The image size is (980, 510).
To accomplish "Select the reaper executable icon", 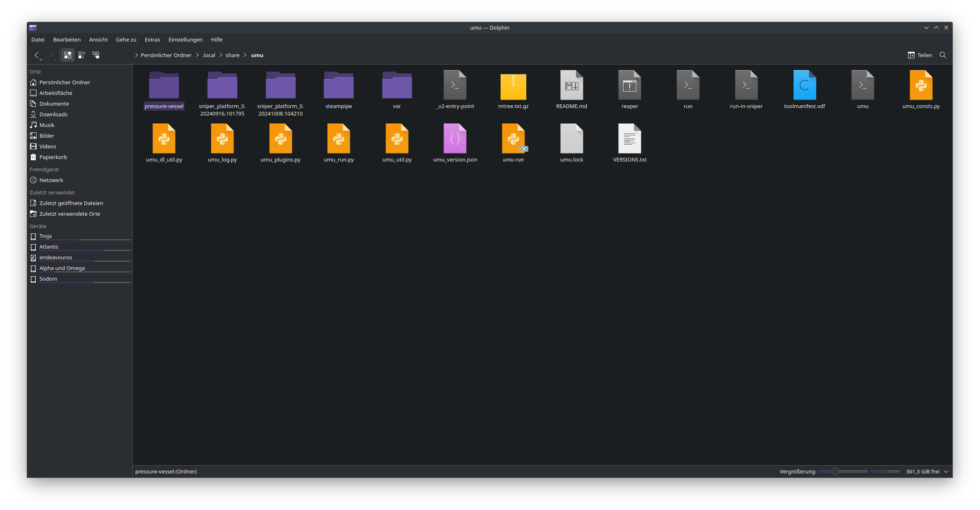I will coord(629,85).
